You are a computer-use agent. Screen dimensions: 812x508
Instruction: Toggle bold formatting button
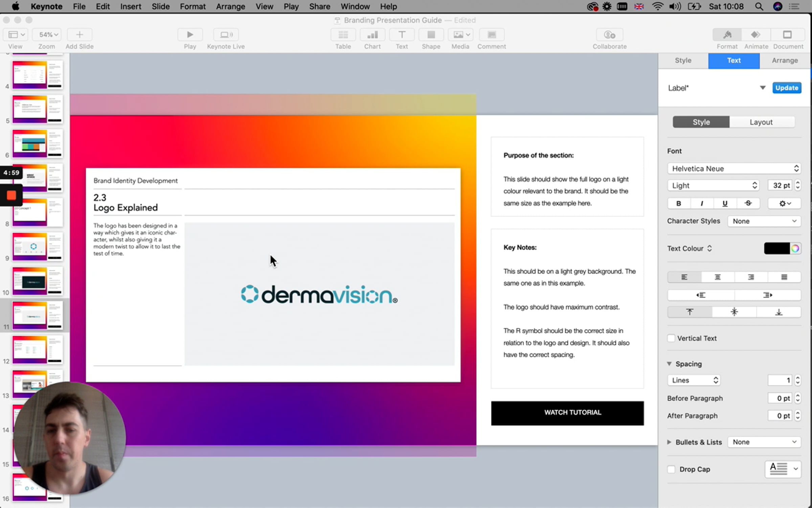click(678, 203)
